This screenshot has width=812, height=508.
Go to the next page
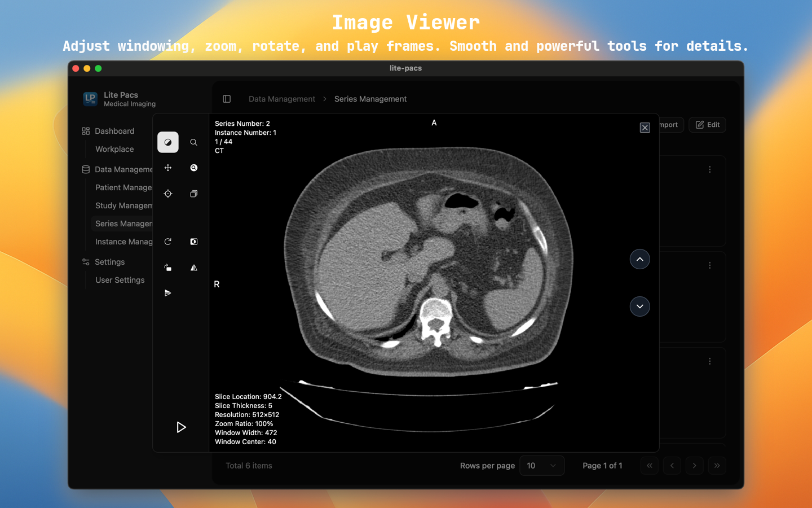(x=694, y=466)
